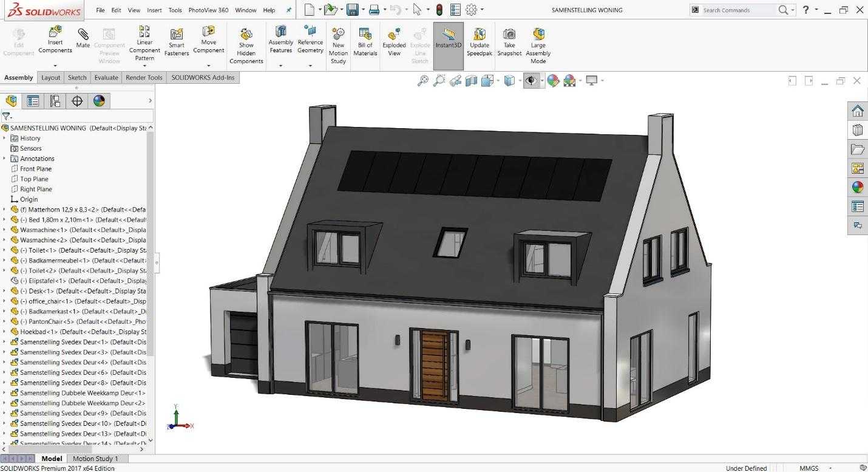Open the ConfigurationManager panel tab
868x472 pixels.
55,101
